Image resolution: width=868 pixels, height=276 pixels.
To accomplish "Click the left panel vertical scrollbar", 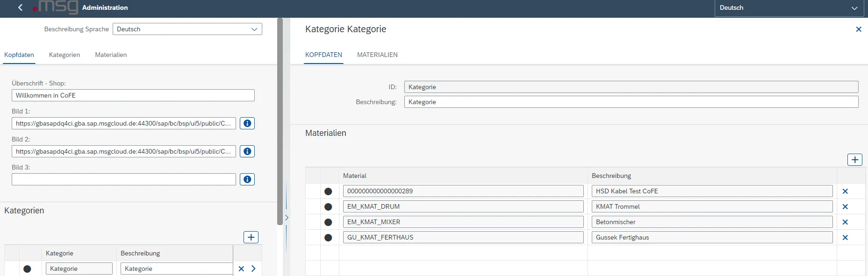I will pos(280,121).
